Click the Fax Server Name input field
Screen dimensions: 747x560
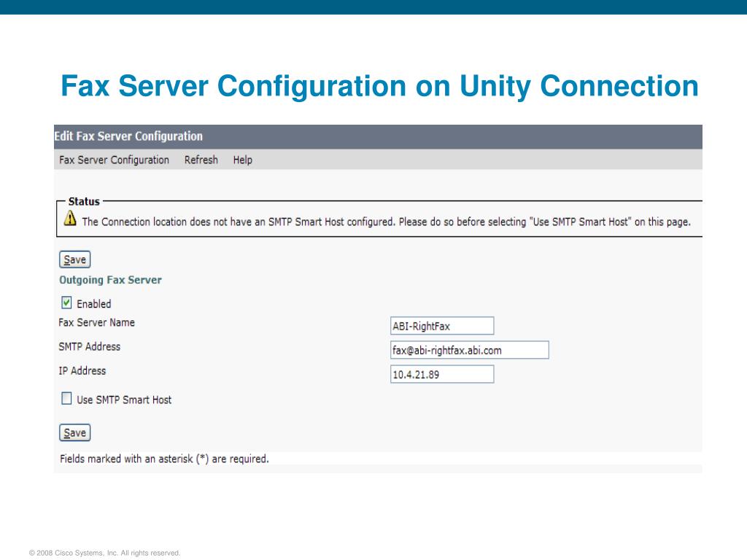pyautogui.click(x=442, y=326)
